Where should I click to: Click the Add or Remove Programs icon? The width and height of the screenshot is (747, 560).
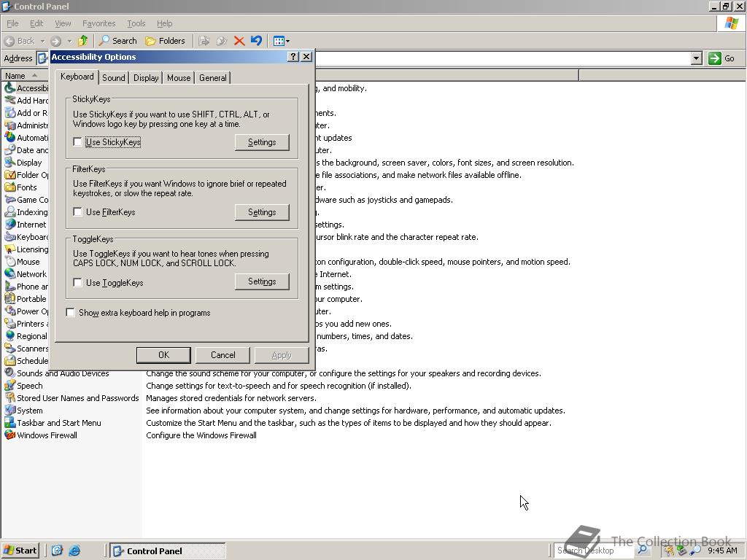tap(9, 113)
